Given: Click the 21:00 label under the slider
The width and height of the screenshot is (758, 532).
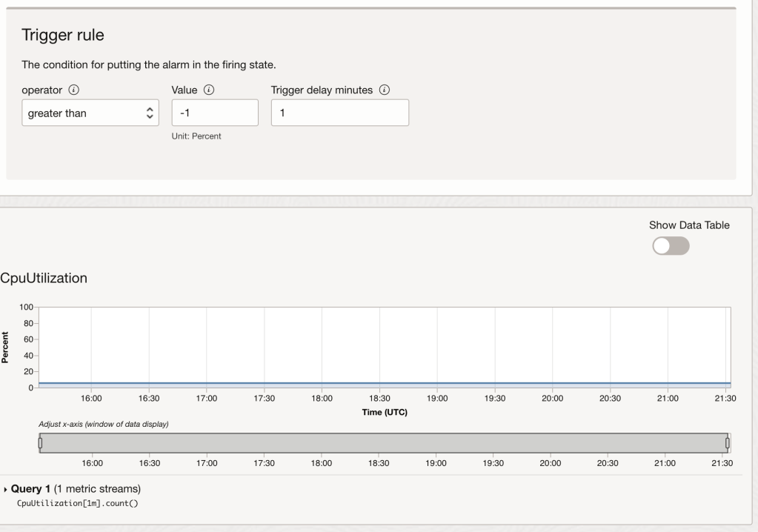Looking at the screenshot, I should [x=665, y=463].
